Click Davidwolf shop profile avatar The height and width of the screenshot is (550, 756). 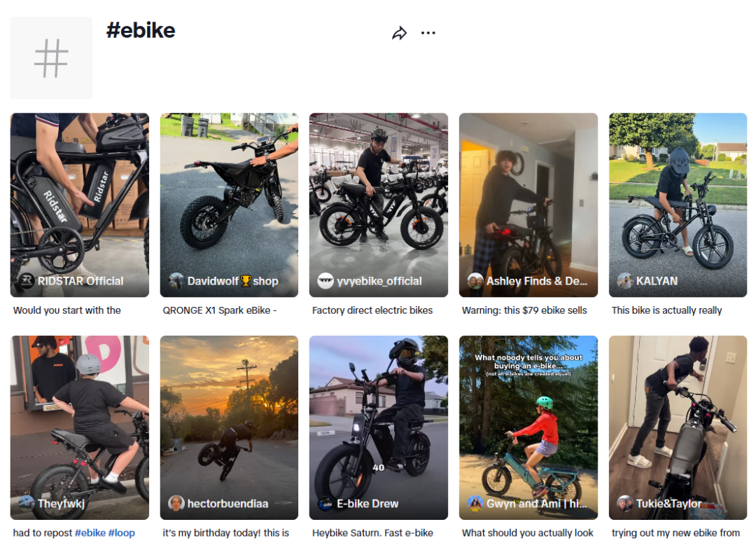(x=176, y=281)
